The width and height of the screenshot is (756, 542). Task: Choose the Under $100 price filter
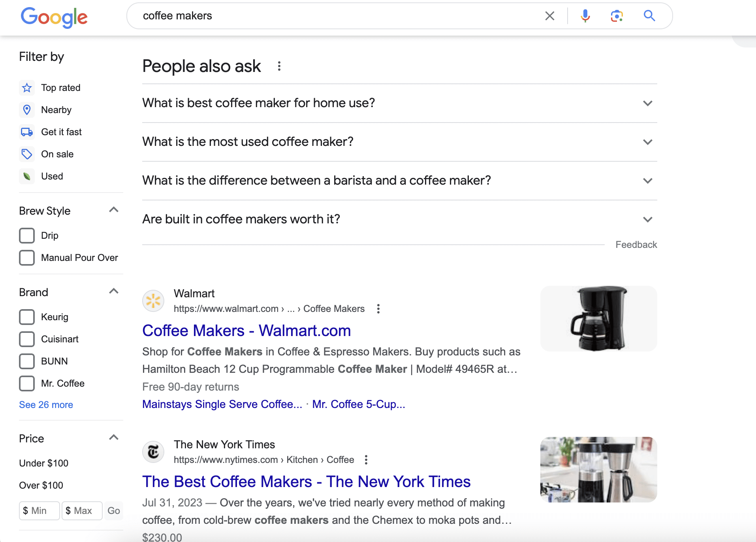pyautogui.click(x=44, y=463)
